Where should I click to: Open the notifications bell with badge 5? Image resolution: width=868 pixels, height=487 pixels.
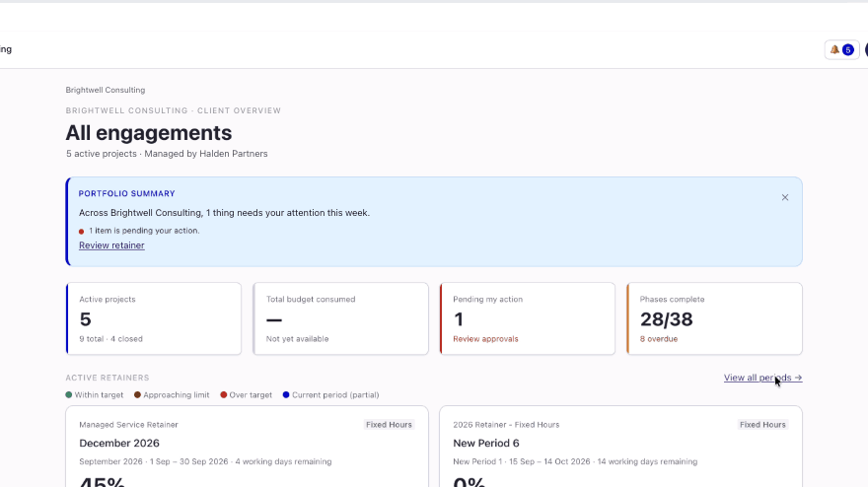(841, 50)
